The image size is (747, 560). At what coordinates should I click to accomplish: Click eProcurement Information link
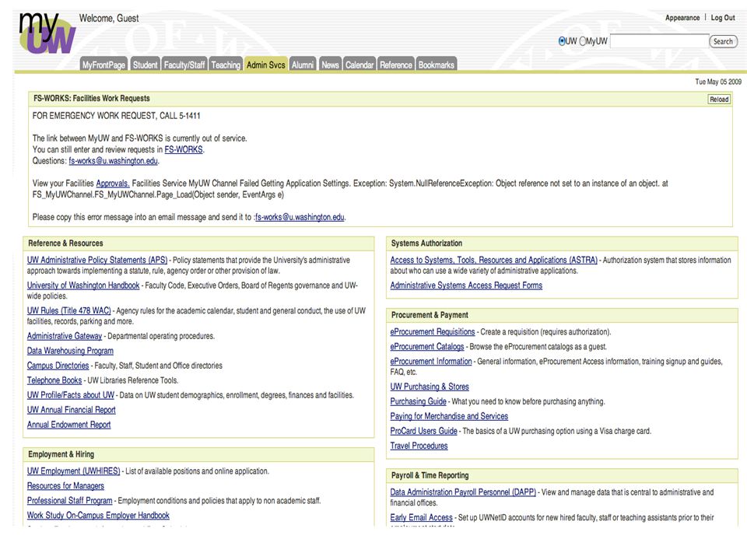coord(430,361)
